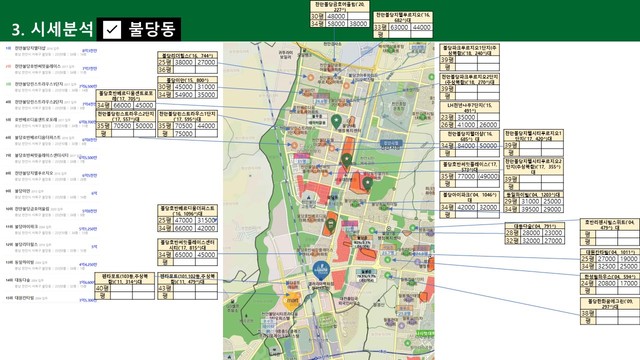Click the green star pin above pink block

coord(347,160)
